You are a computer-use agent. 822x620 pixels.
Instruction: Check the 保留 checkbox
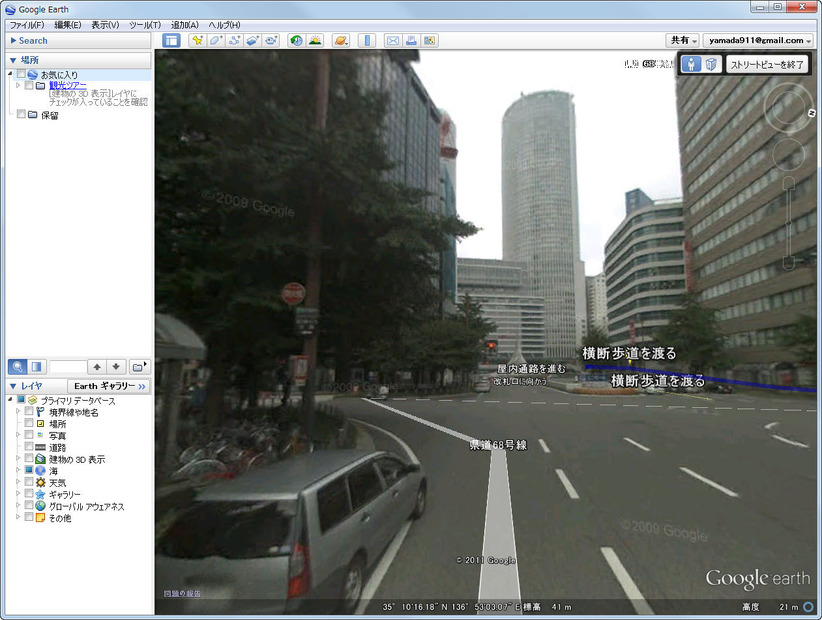coord(21,114)
